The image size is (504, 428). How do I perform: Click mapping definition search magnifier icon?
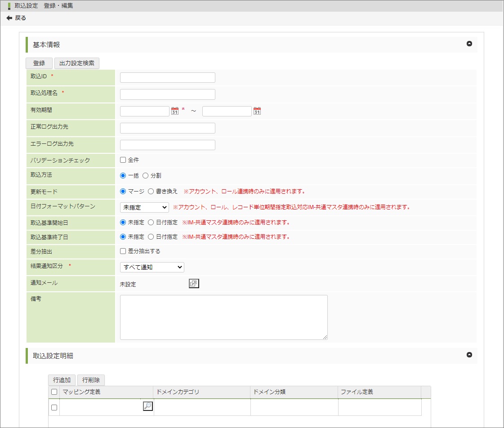click(147, 406)
